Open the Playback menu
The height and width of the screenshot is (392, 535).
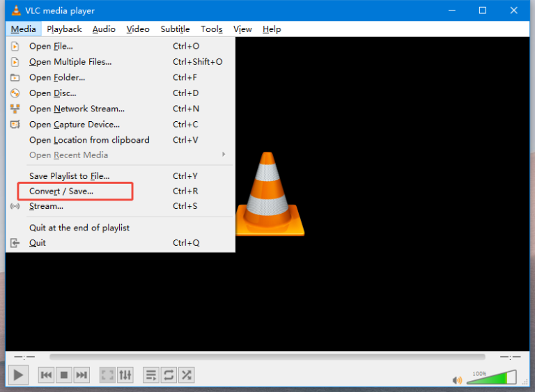pos(64,29)
